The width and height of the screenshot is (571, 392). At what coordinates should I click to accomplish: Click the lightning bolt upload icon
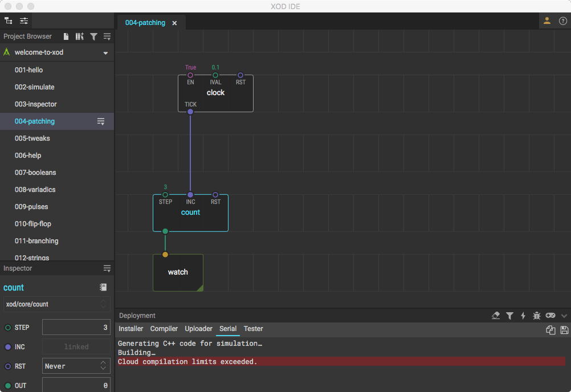(523, 316)
